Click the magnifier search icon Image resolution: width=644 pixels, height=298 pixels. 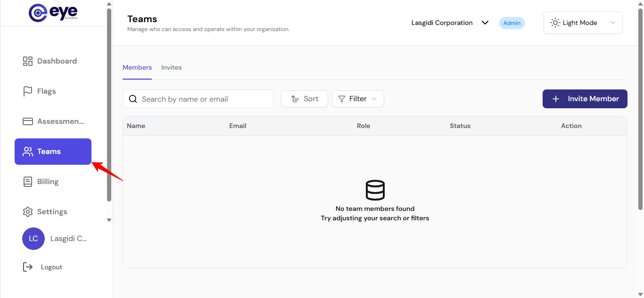coord(133,99)
